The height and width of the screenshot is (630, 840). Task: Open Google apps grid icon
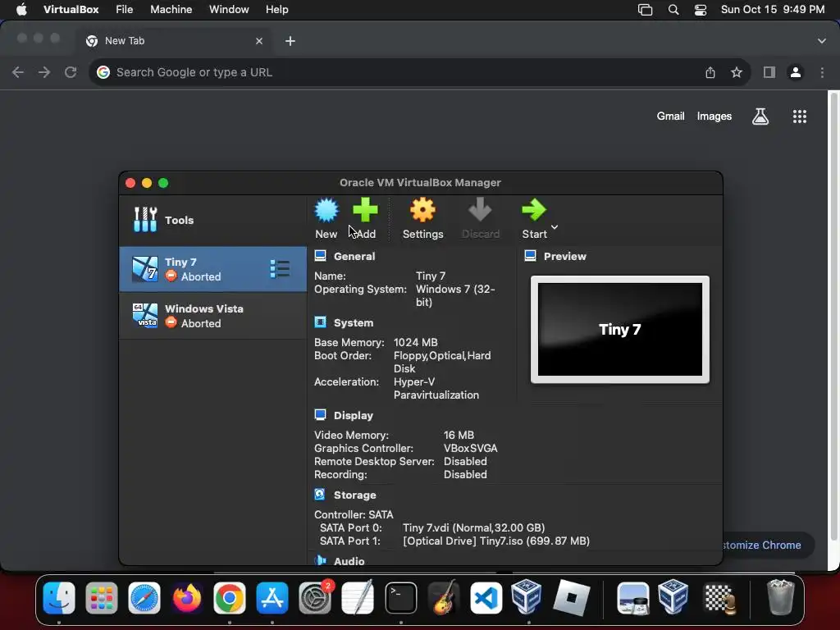pos(800,116)
